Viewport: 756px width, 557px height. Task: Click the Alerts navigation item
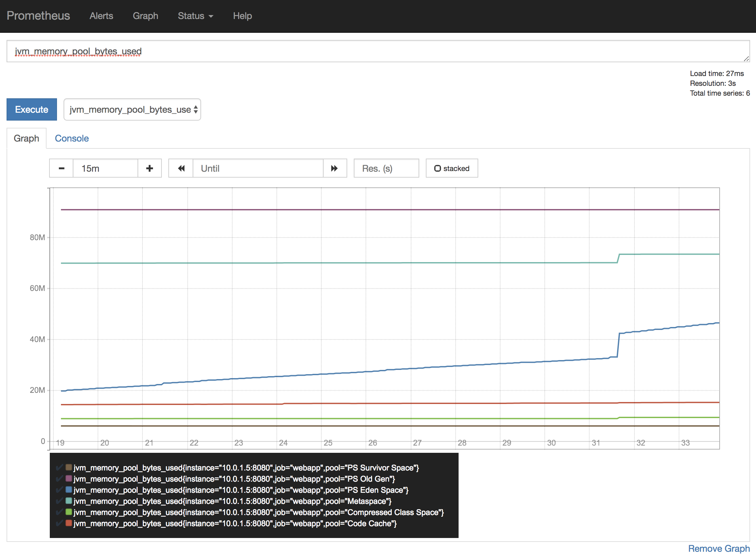[101, 16]
